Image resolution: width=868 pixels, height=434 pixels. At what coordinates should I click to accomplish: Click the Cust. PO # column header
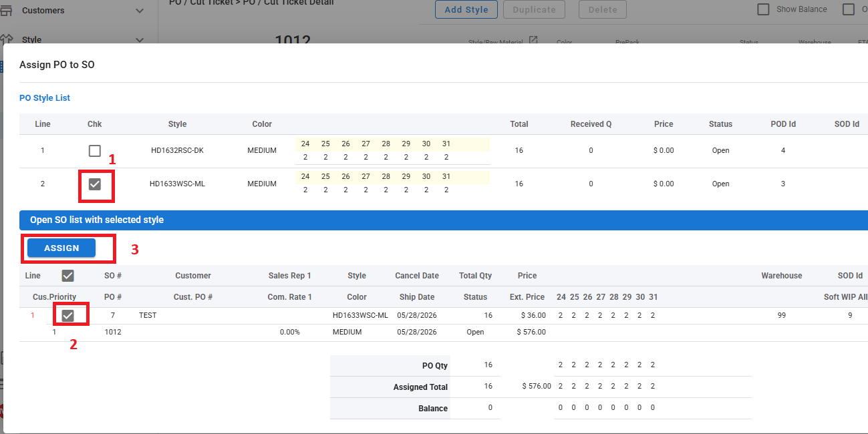[193, 297]
